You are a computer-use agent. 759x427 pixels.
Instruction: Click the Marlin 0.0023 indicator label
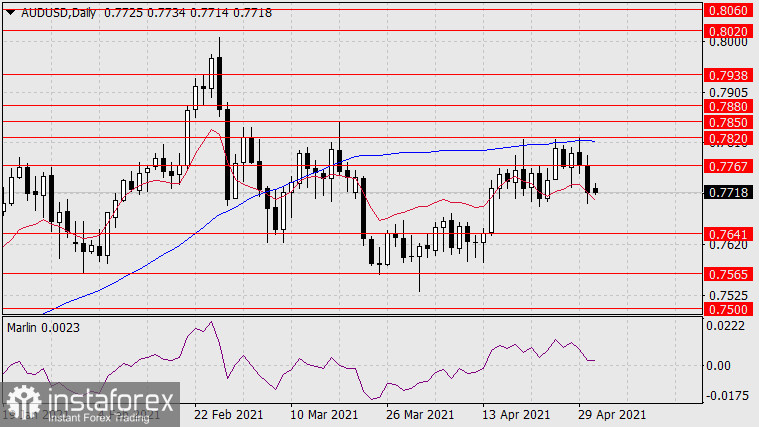[x=44, y=327]
